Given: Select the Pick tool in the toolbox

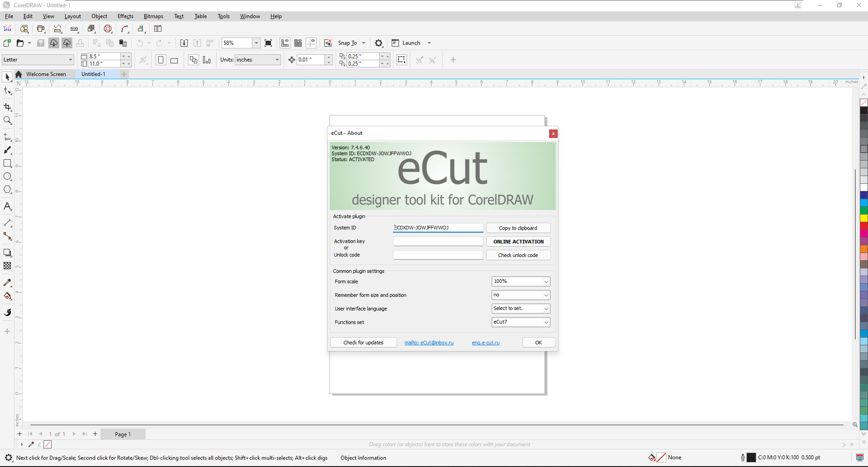Looking at the screenshot, I should (x=7, y=77).
